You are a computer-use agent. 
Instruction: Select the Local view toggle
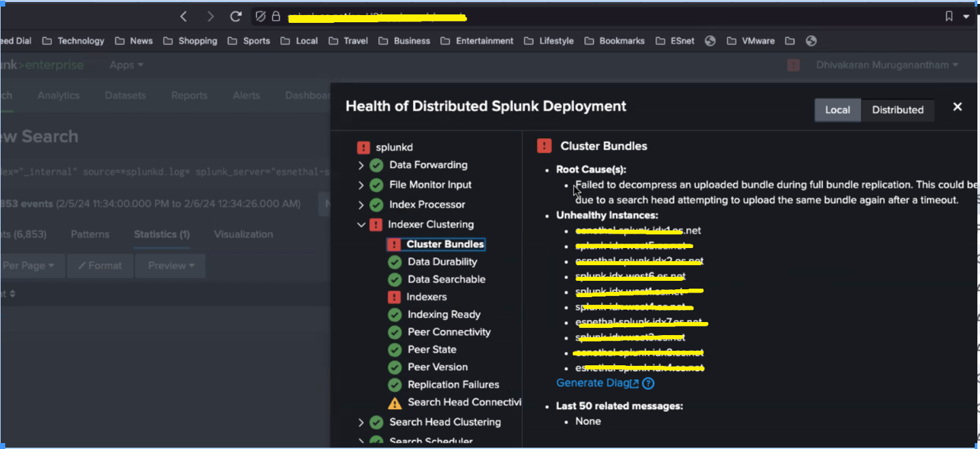(838, 109)
